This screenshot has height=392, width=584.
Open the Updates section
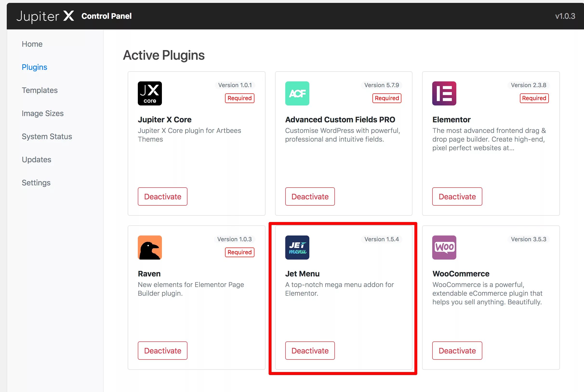pos(36,159)
